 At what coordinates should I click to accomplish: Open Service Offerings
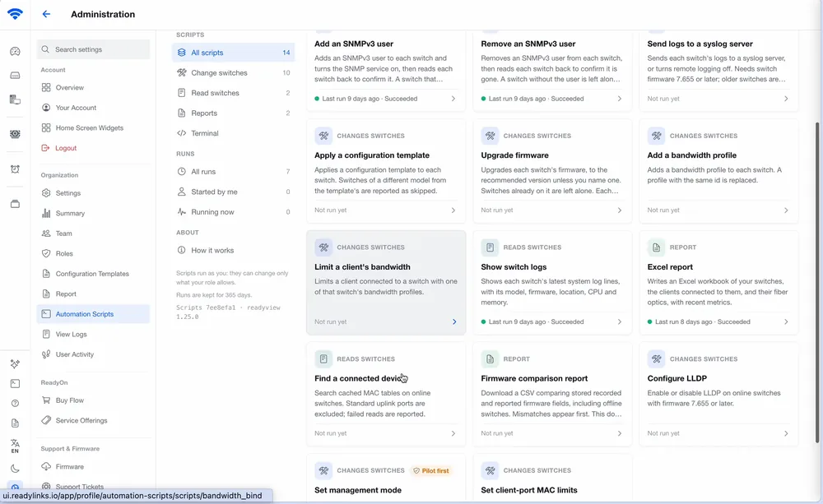(x=94, y=421)
